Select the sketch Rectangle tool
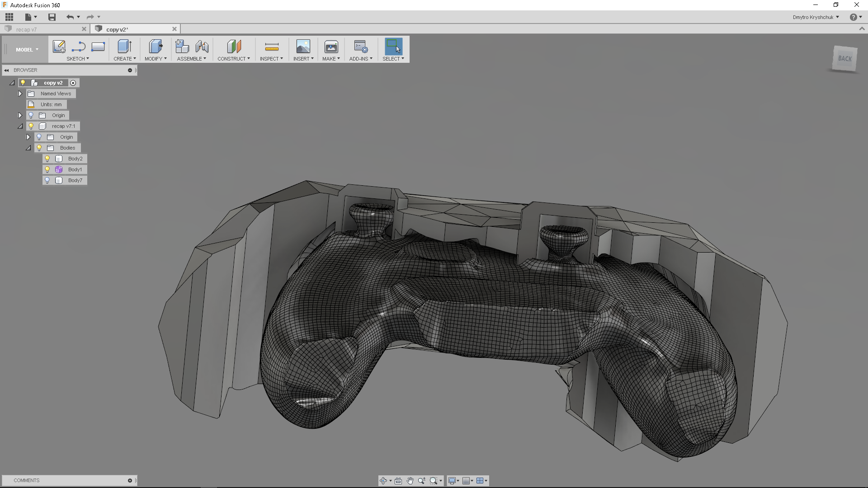This screenshot has width=868, height=488. 98,47
